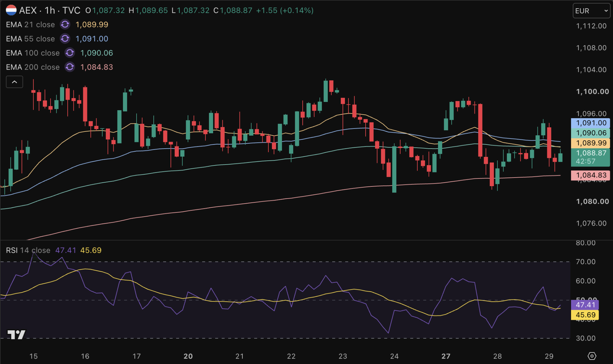Click date 29 on time axis
Screen dimensions: 613x364
(x=549, y=356)
